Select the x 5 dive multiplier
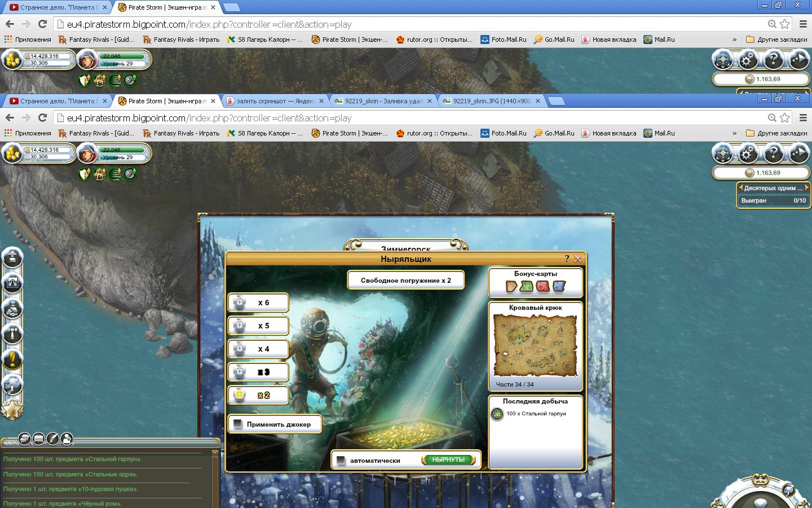812x508 pixels. tap(258, 326)
